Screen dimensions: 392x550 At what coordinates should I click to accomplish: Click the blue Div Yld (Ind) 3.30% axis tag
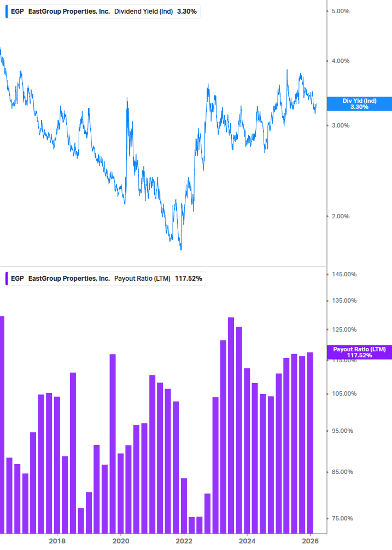359,104
